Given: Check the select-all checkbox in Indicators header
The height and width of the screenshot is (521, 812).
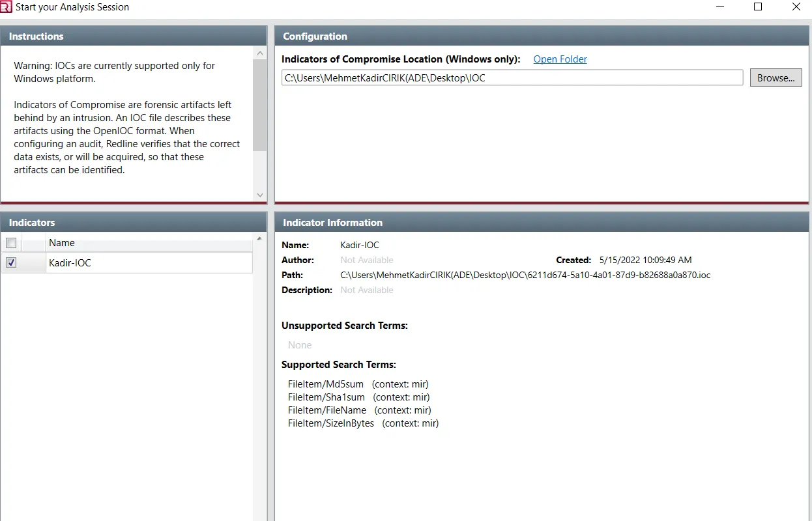Looking at the screenshot, I should tap(11, 243).
